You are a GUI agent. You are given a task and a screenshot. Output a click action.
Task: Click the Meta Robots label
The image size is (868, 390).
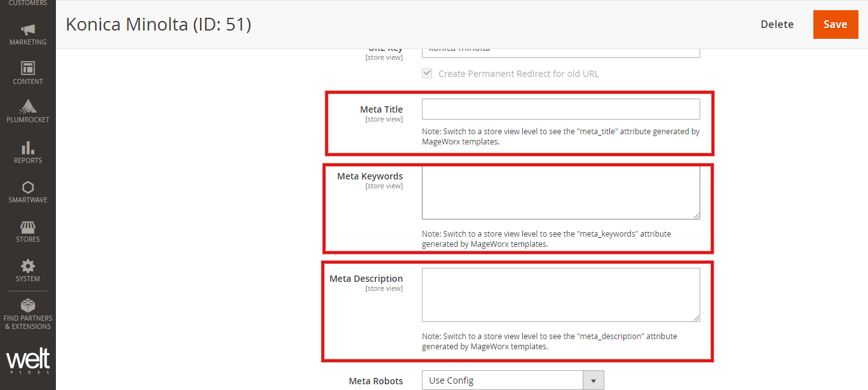376,381
